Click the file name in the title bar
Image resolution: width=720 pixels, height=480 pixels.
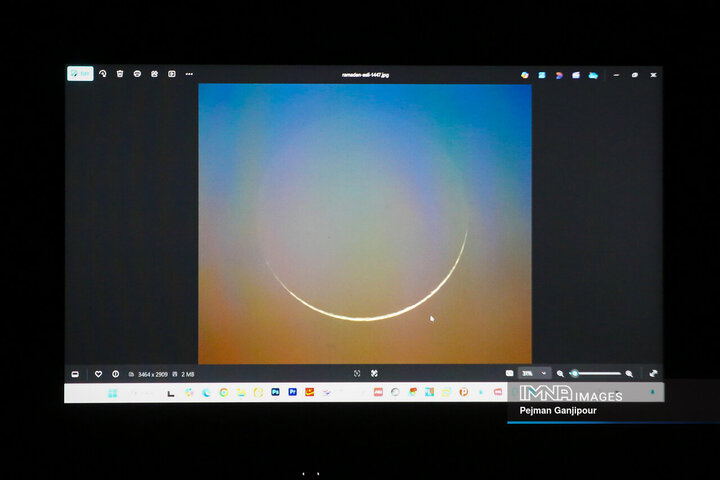coord(364,74)
